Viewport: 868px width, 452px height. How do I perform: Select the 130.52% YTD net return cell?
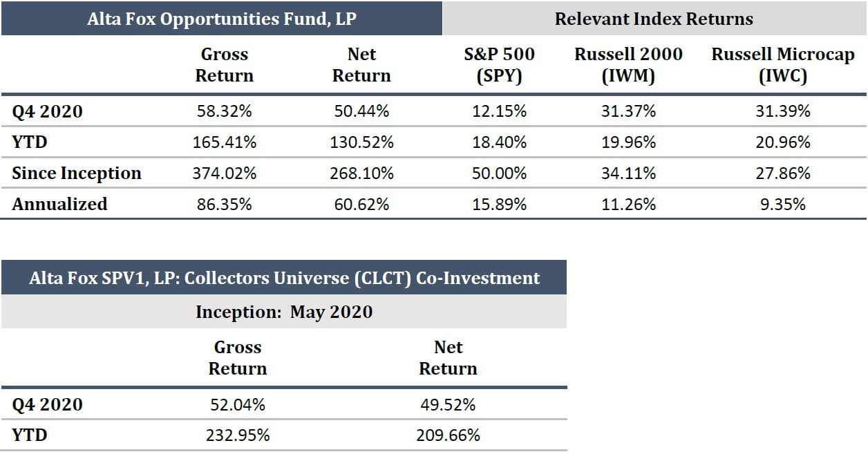click(361, 142)
